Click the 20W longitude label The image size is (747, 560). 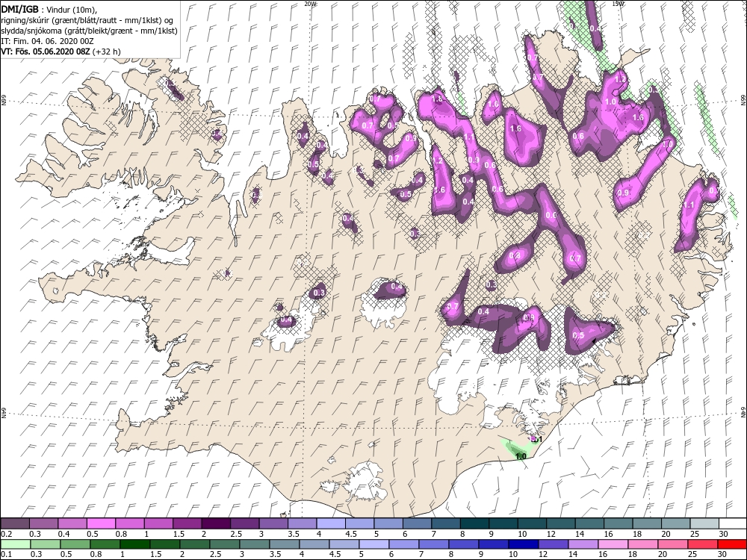pyautogui.click(x=310, y=3)
